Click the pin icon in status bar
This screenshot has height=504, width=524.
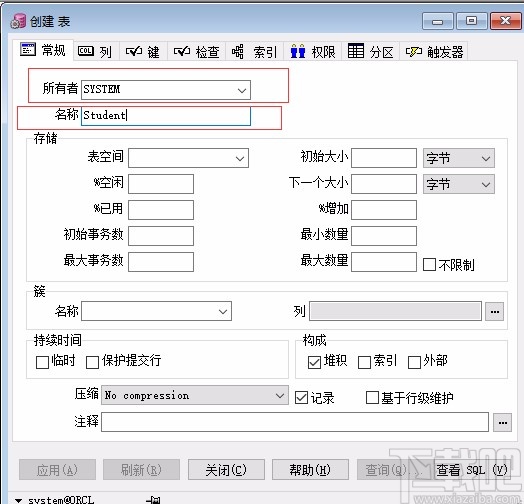click(154, 500)
